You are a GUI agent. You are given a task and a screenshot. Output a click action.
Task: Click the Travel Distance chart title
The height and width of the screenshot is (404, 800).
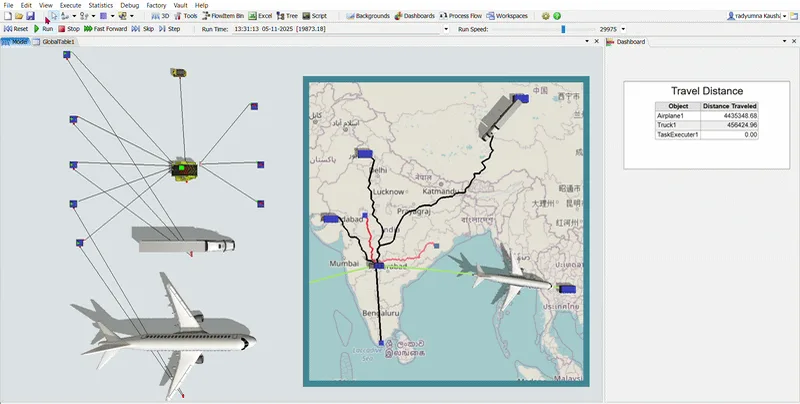(707, 91)
